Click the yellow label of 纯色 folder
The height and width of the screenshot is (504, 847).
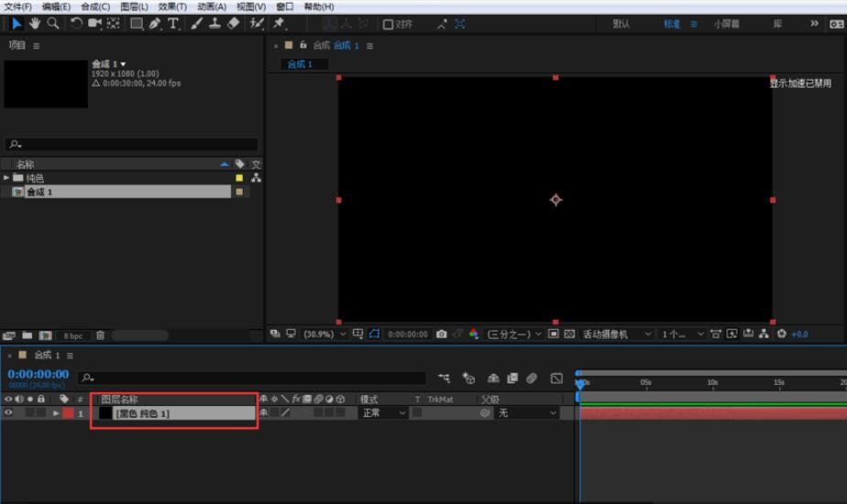[x=239, y=178]
